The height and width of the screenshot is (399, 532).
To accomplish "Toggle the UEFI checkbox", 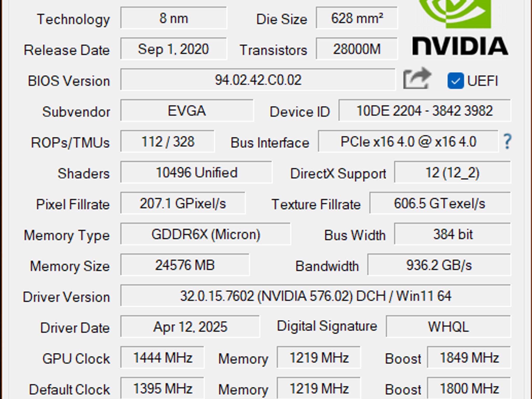I will pos(456,81).
